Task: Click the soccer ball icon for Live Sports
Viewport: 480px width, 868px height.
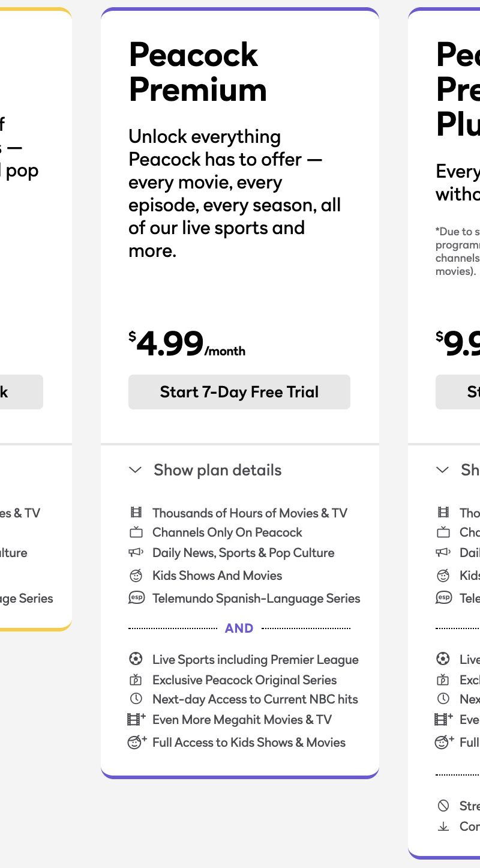Action: [x=136, y=659]
